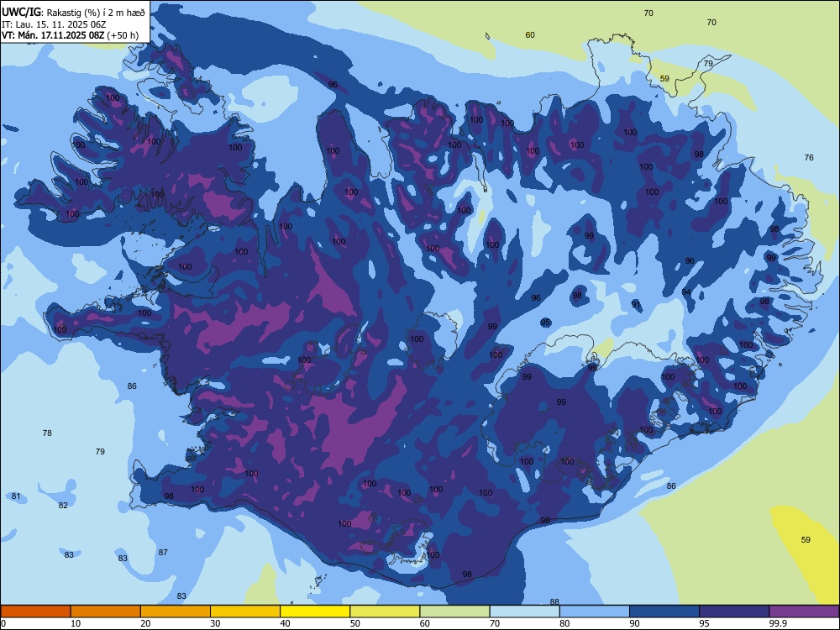Image resolution: width=840 pixels, height=630 pixels.
Task: Select the purple above-99.9 legend swatch
Action: tap(804, 612)
